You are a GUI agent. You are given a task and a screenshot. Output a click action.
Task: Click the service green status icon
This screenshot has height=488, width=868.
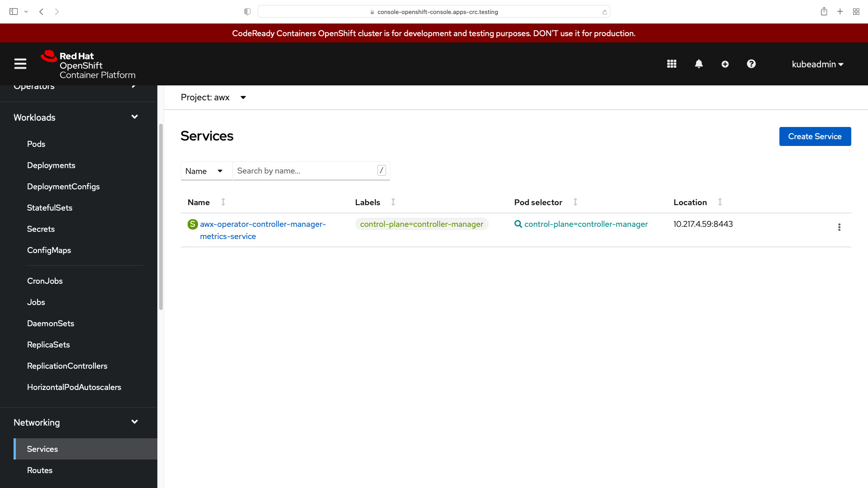(x=192, y=224)
